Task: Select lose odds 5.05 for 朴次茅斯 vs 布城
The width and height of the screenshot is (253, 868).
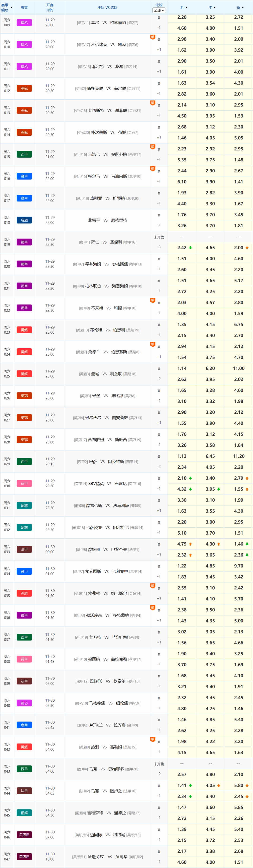Action: [238, 138]
